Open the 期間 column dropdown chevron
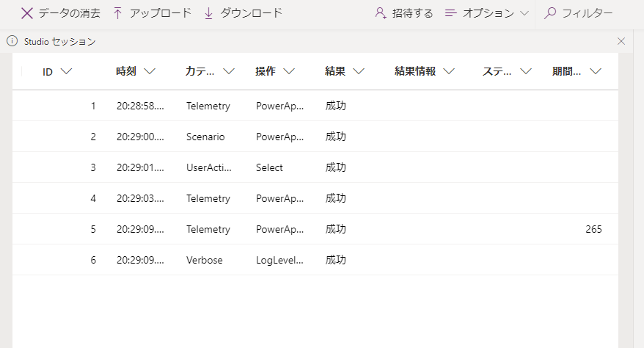 [x=596, y=71]
